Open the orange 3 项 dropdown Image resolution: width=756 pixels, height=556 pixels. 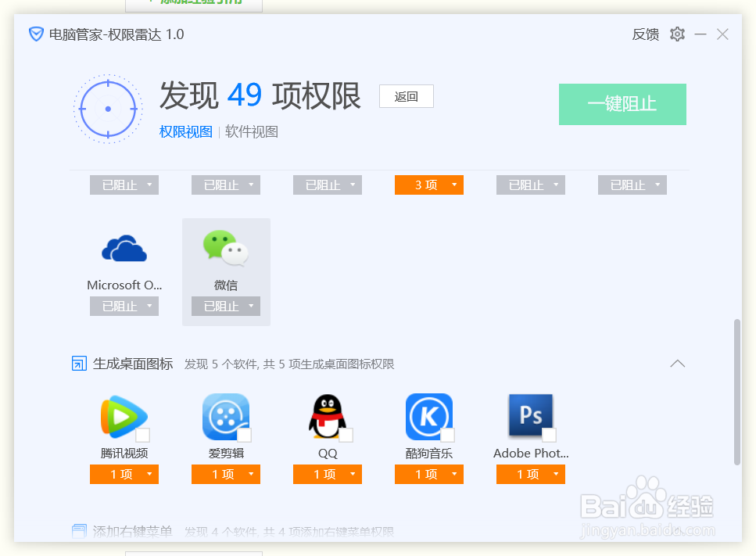point(429,185)
